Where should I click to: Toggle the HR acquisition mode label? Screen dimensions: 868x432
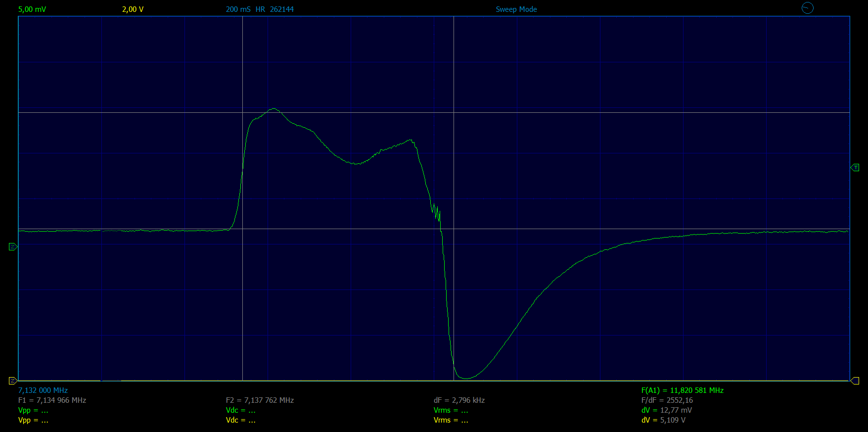click(x=260, y=9)
